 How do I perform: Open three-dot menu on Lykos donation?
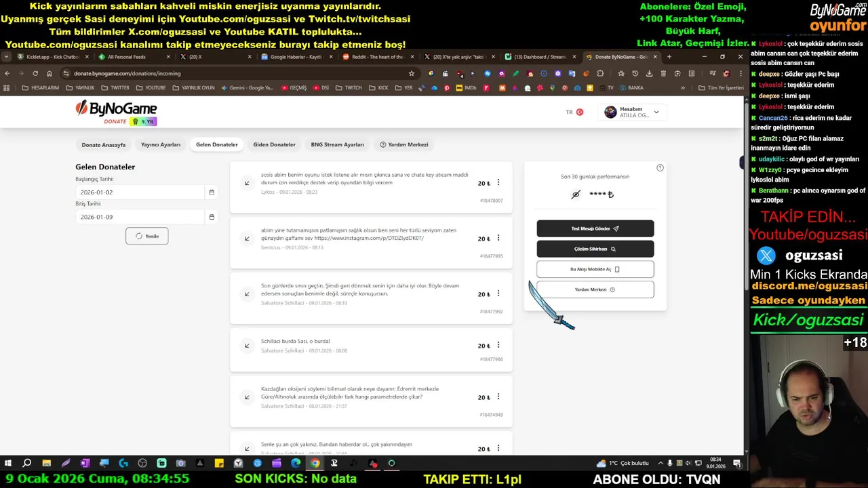498,182
